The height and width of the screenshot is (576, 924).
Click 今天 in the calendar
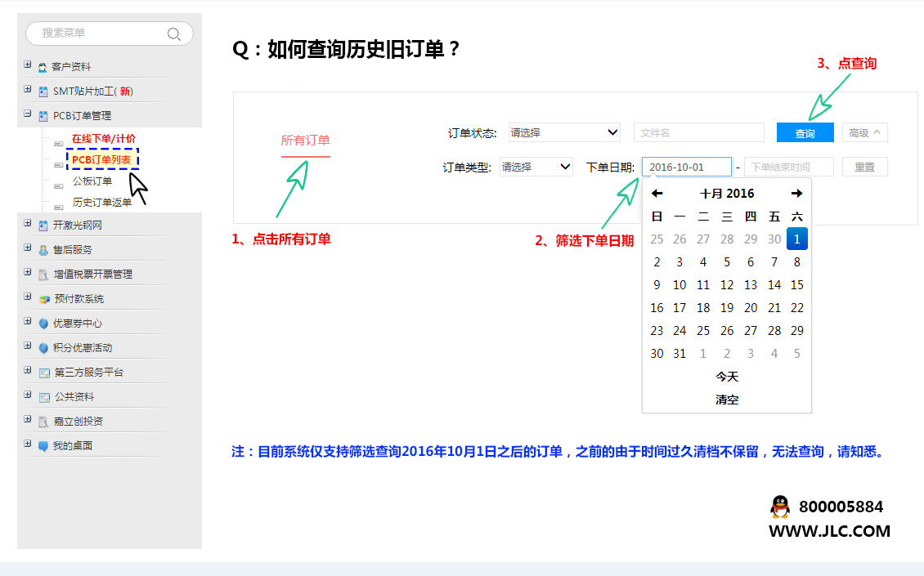click(x=727, y=377)
